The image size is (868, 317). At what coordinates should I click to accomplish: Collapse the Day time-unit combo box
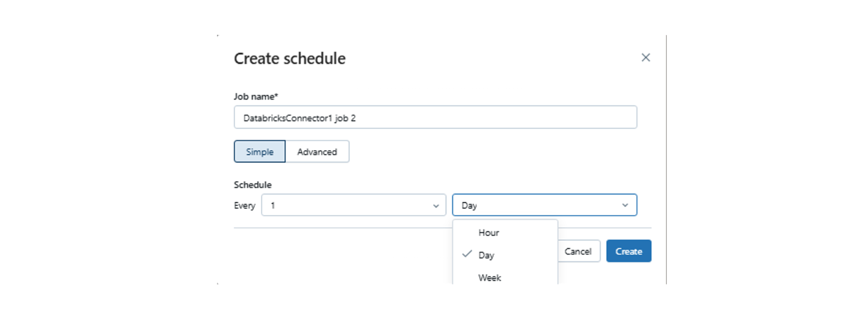click(x=544, y=205)
